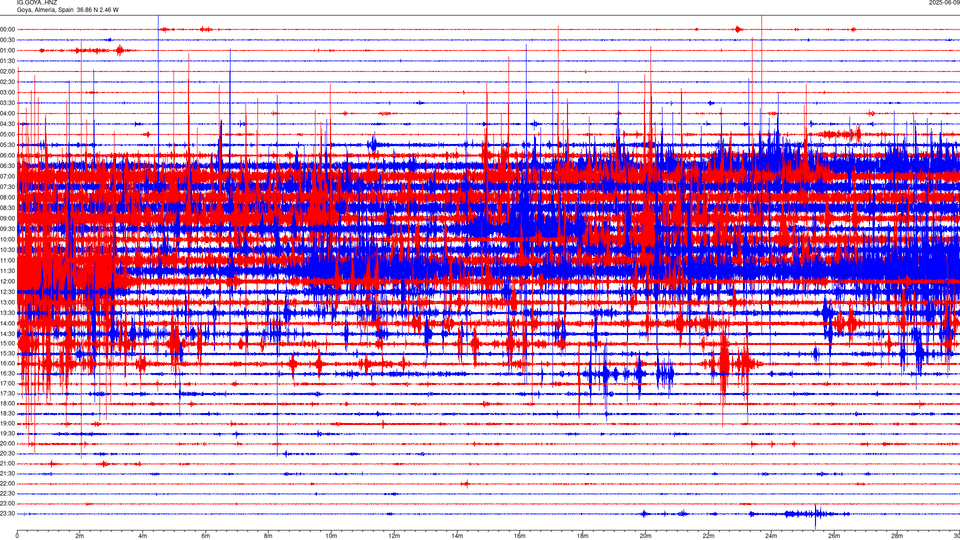
Task: Click the 07:30 row label
Action: click(x=7, y=187)
